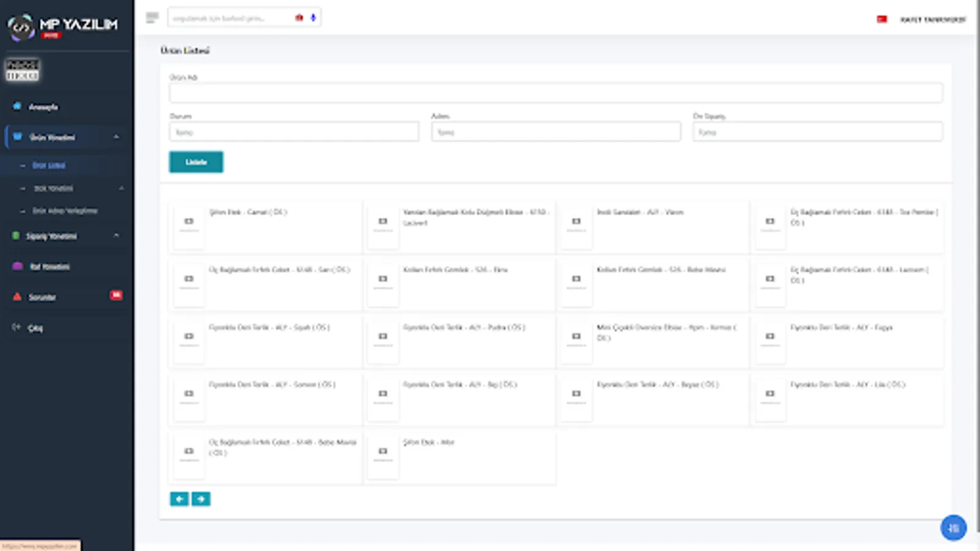Click the barcode icon on the Fiyonklu Deri Terlik card
Viewport: 980px width, 551px height.
tap(188, 335)
